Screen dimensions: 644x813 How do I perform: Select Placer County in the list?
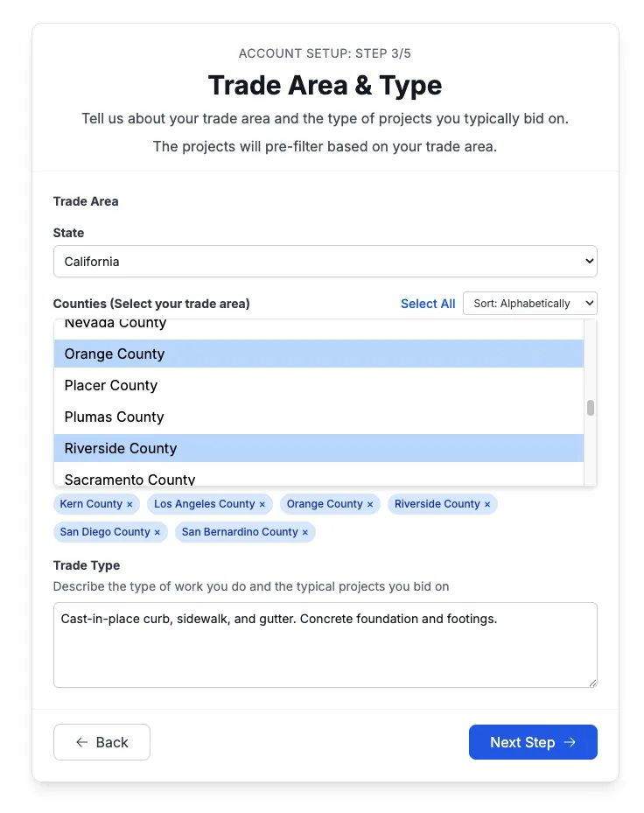point(318,385)
